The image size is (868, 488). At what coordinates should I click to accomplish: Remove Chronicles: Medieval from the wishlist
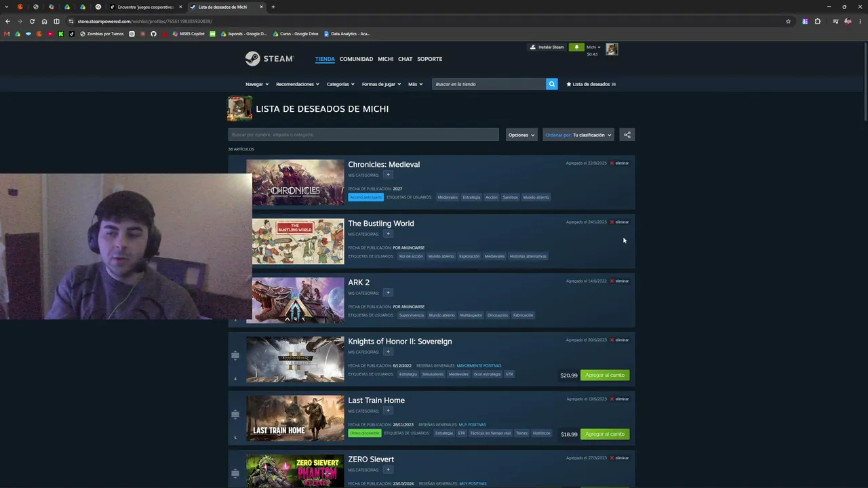click(x=620, y=163)
